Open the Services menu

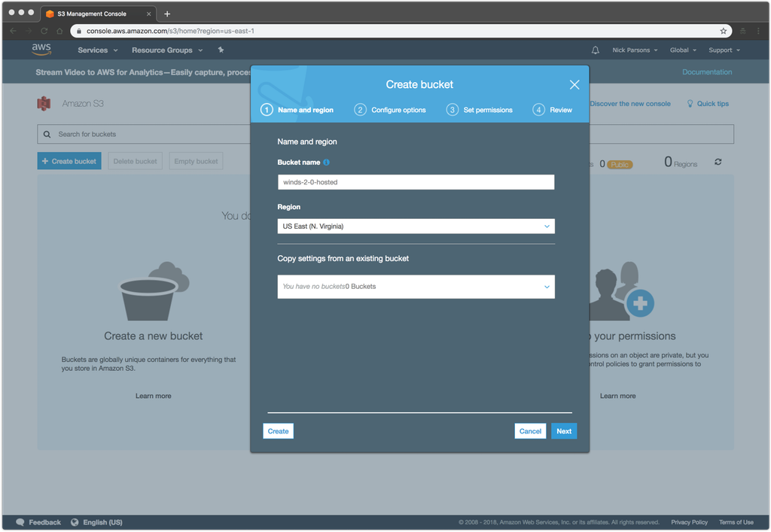point(97,50)
